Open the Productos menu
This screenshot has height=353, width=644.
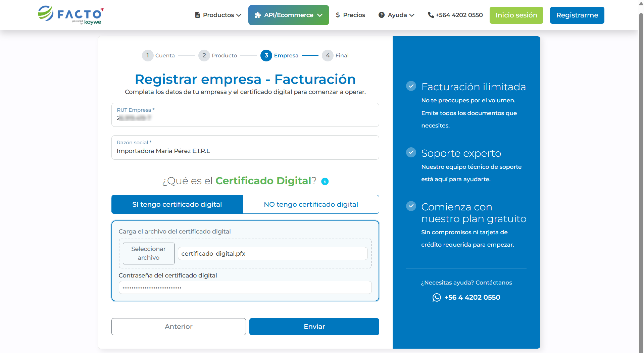[218, 15]
